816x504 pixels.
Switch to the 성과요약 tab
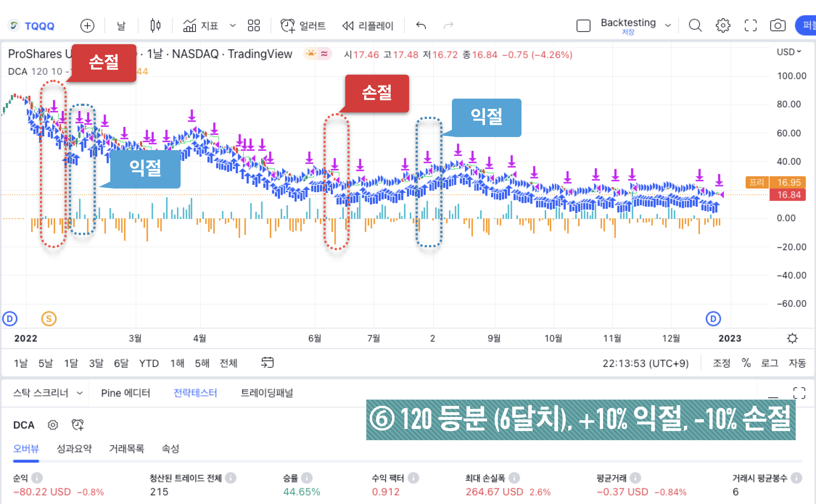(74, 449)
